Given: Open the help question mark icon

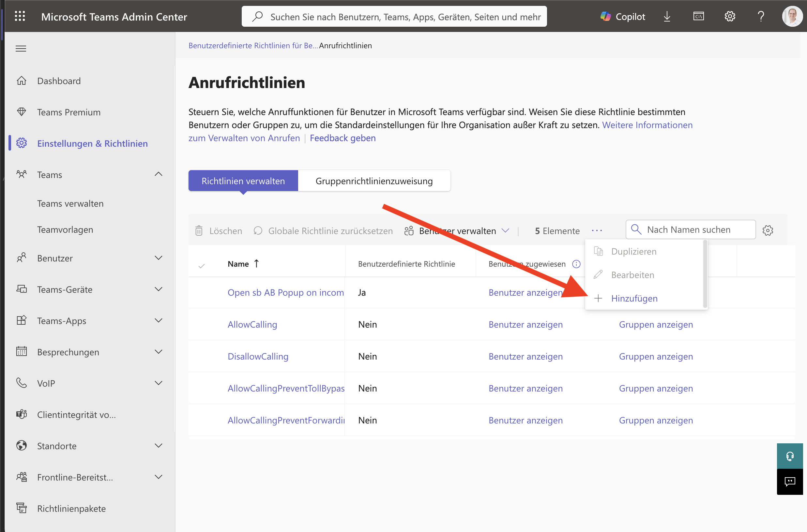Looking at the screenshot, I should click(760, 16).
